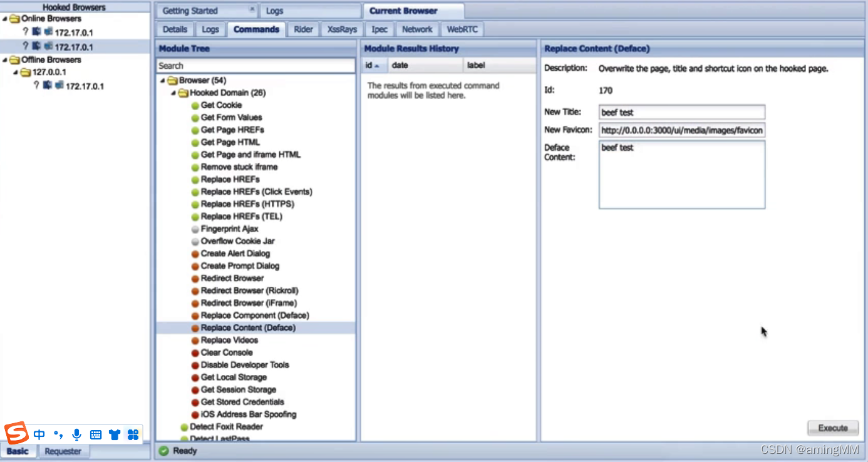Sort results by the id column
Viewport: 868px width, 462px height.
375,65
